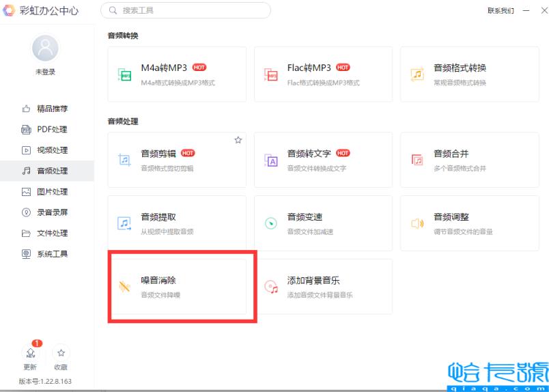Open 录音录屏 in sidebar
Screen dimensions: 549x392
coord(47,212)
